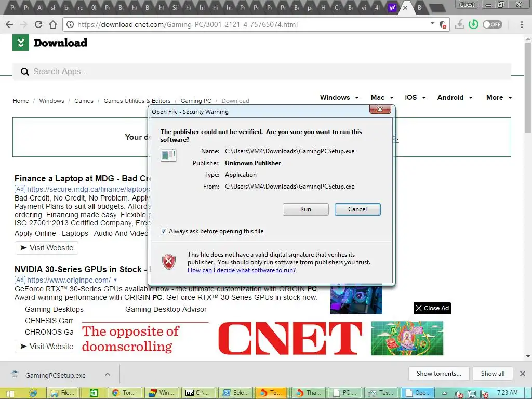Click the red shield warning icon in dialog
The width and height of the screenshot is (532, 399).
click(169, 262)
